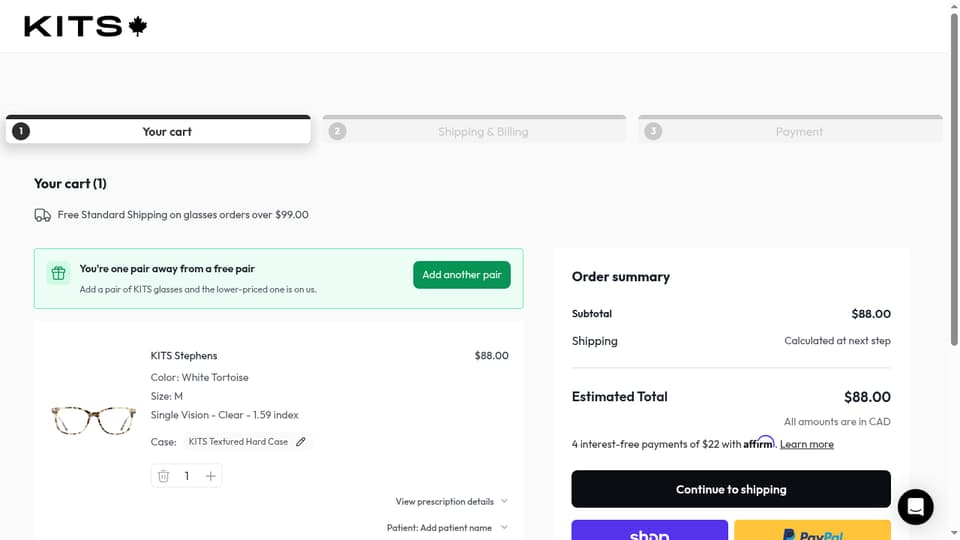Click KITS Textured Hard Case label
Screen dimensions: 960x540
(x=238, y=441)
